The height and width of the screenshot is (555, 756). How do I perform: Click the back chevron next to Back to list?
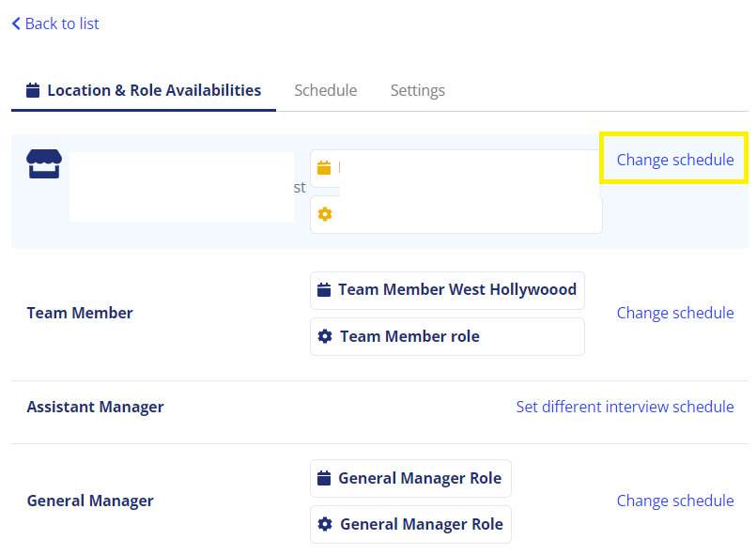tap(15, 23)
